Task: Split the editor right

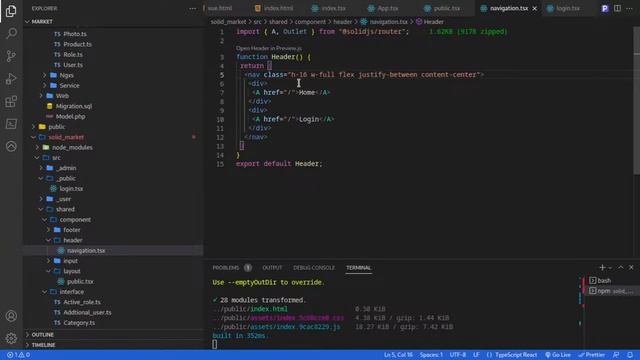Action: click(x=617, y=8)
